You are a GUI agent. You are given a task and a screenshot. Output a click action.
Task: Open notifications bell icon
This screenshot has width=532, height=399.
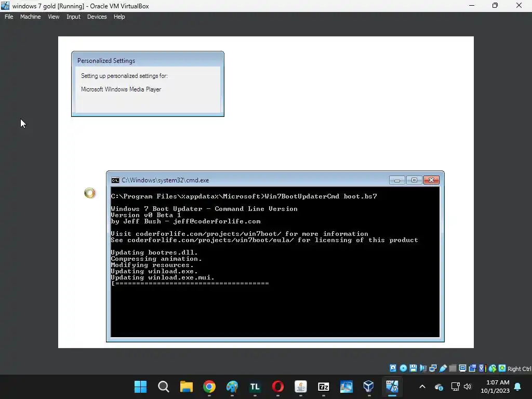[518, 387]
